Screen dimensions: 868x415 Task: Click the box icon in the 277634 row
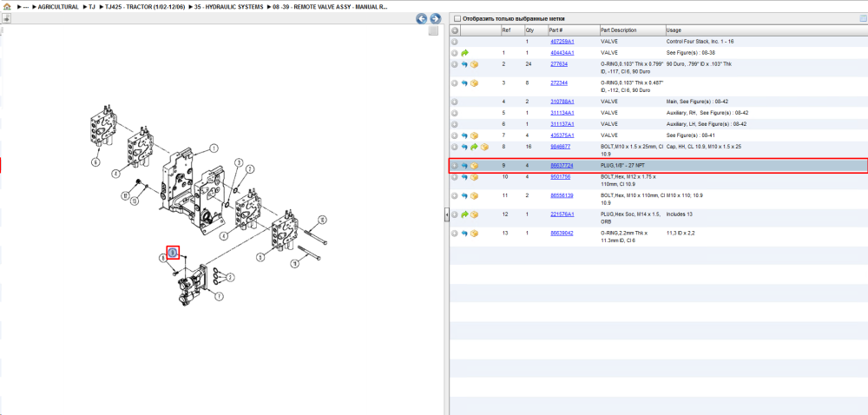pos(475,64)
